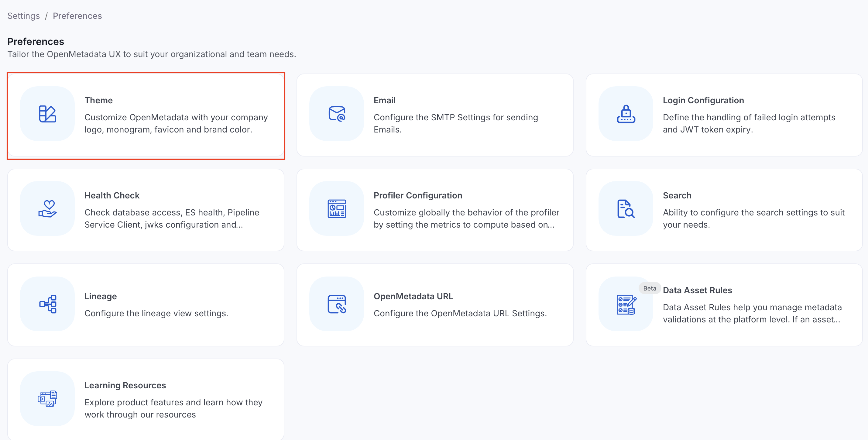Open the Search settings card title
The width and height of the screenshot is (868, 440).
tap(677, 195)
